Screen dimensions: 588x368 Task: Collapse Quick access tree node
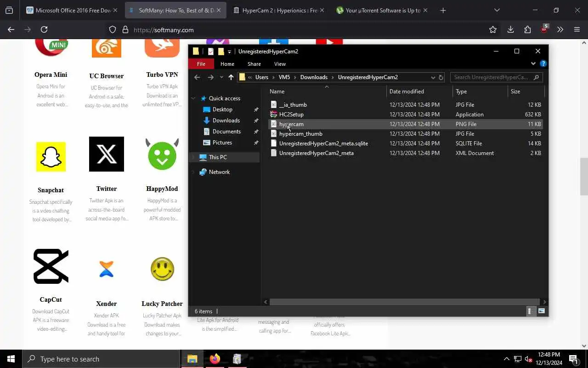193,98
